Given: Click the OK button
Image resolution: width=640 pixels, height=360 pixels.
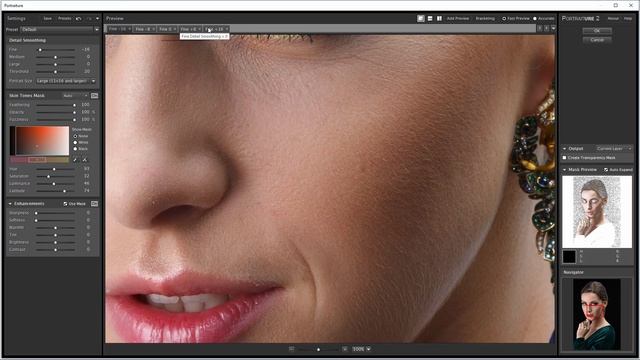Looking at the screenshot, I should [x=597, y=31].
